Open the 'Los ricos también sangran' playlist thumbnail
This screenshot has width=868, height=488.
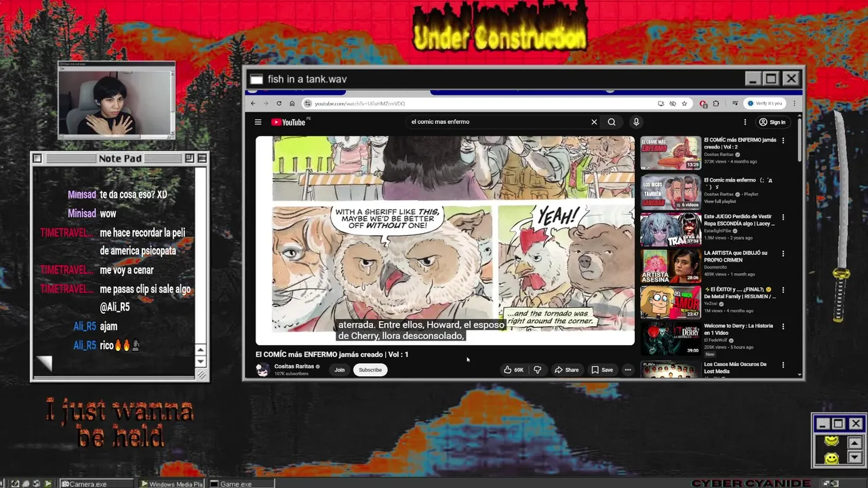point(671,192)
